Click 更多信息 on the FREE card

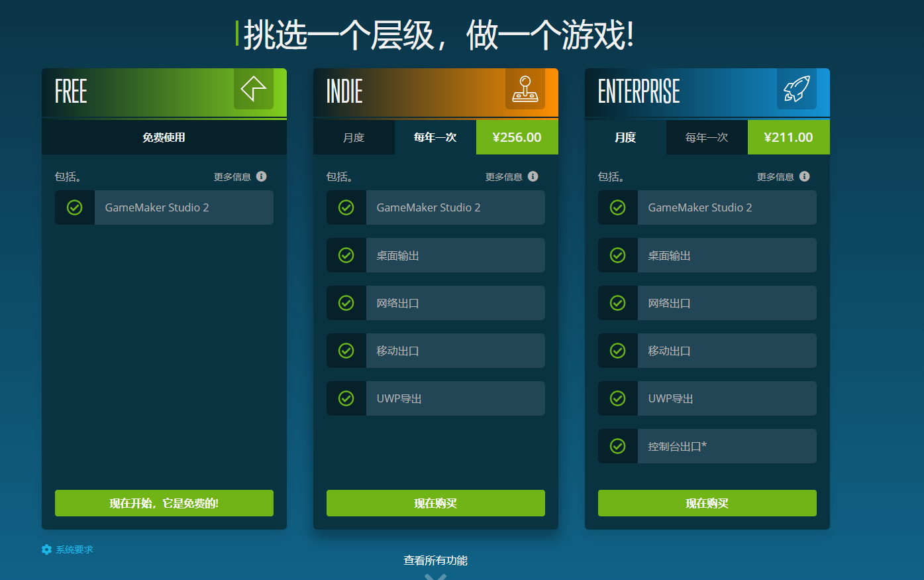tap(232, 177)
